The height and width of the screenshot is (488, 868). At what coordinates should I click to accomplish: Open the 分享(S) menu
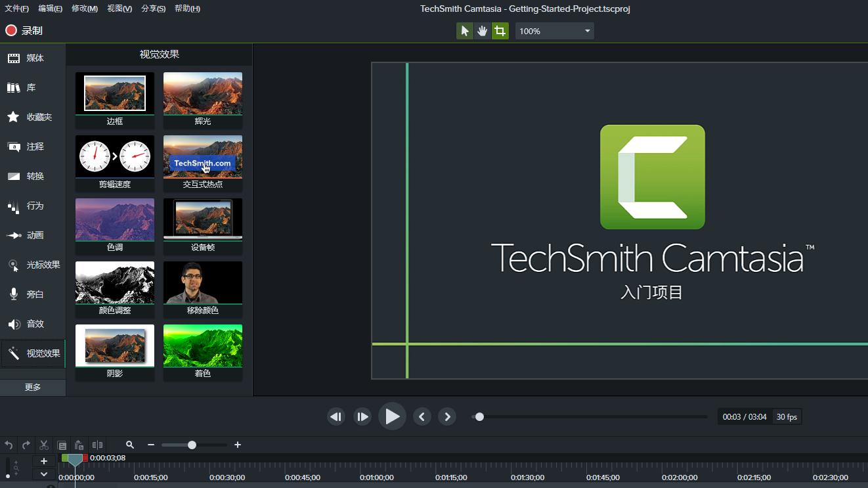[x=153, y=9]
